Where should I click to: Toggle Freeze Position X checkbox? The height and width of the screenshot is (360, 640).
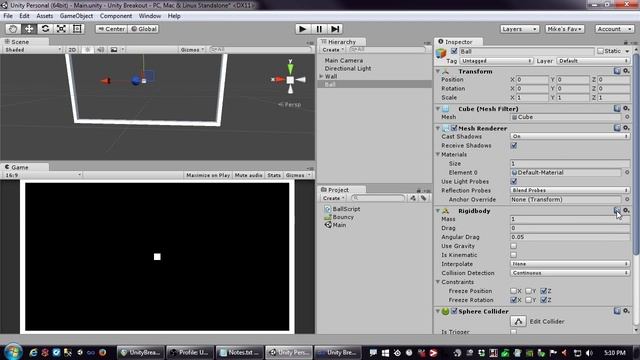513,291
